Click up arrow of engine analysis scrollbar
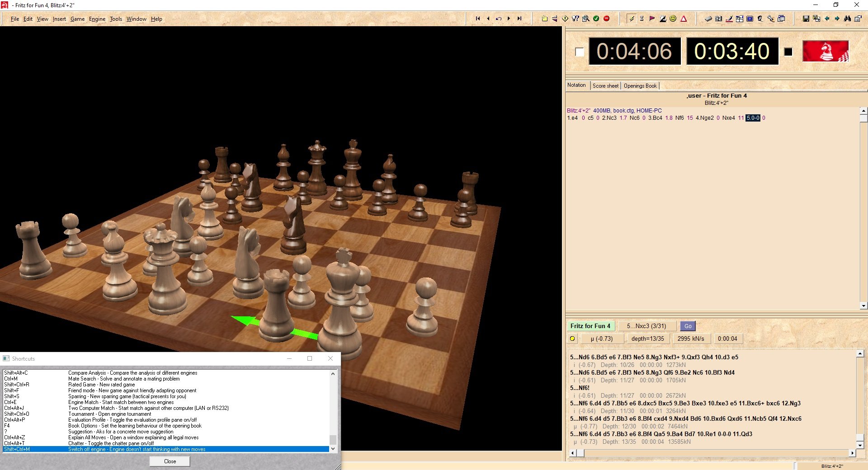The width and height of the screenshot is (868, 470). (860, 354)
